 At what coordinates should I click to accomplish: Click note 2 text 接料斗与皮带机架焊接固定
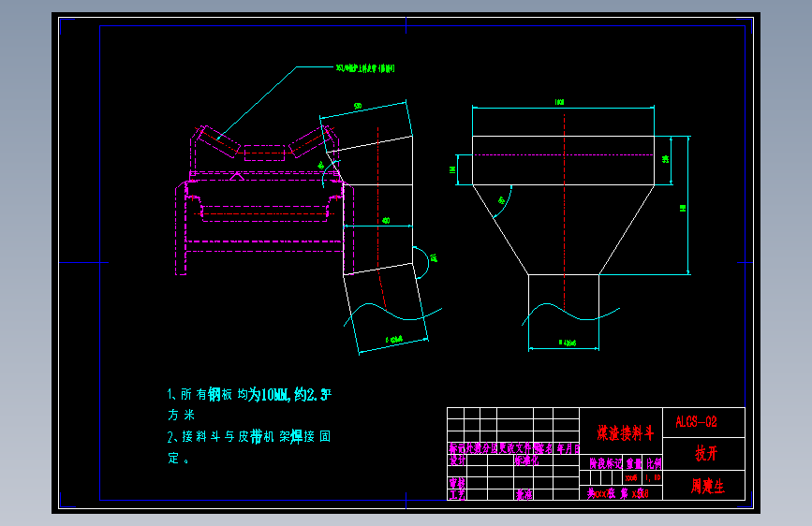coord(249,446)
